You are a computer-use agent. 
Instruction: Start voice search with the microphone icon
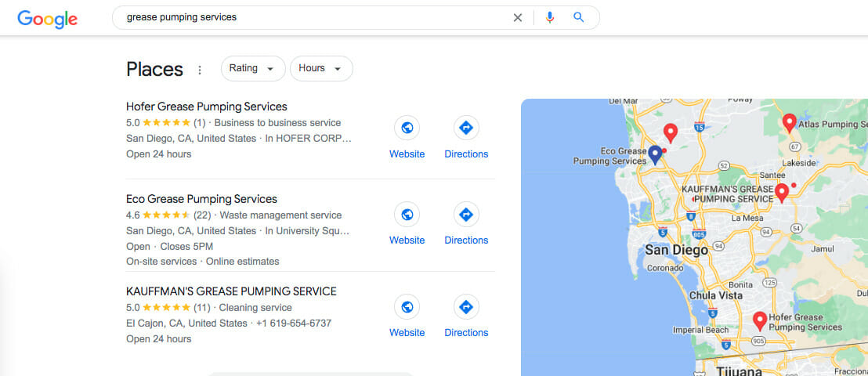coord(550,18)
